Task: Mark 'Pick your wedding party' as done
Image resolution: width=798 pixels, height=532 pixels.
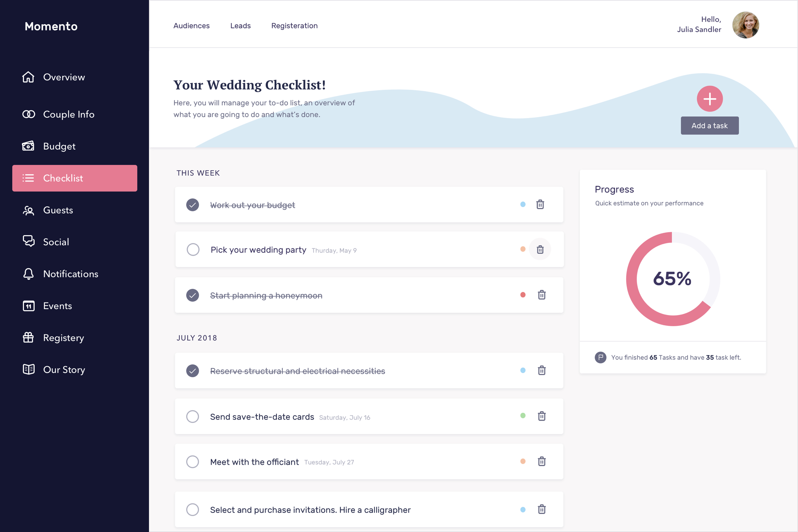Action: 193,250
